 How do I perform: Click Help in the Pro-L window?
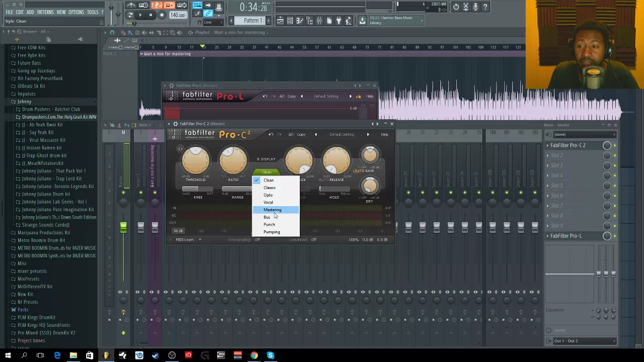tap(370, 97)
